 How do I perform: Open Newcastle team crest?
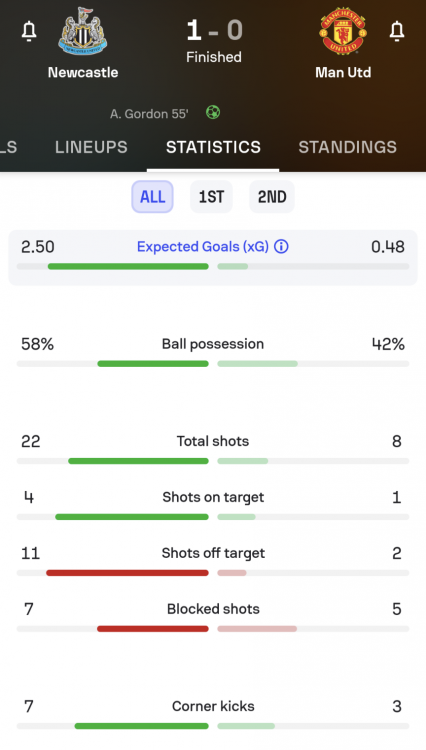click(83, 31)
